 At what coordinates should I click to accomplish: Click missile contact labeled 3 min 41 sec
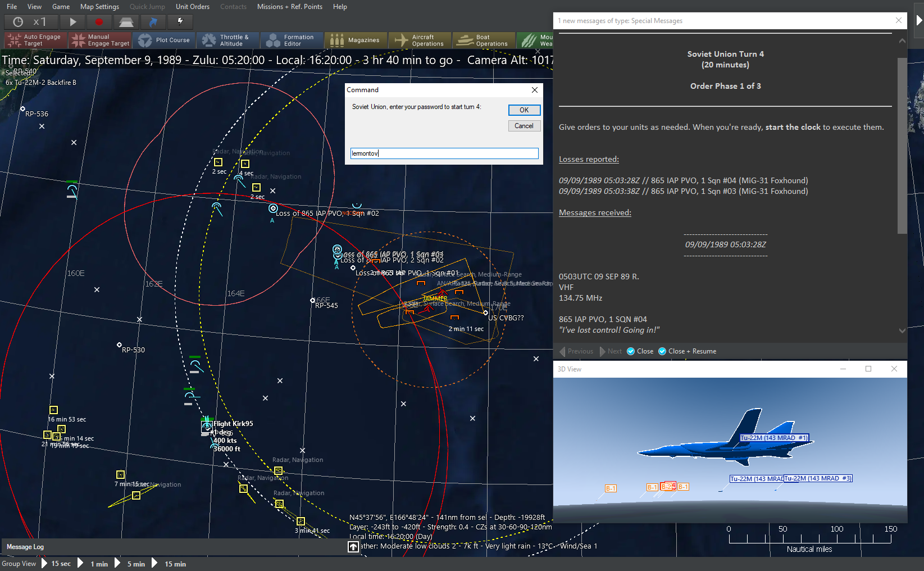coord(301,521)
